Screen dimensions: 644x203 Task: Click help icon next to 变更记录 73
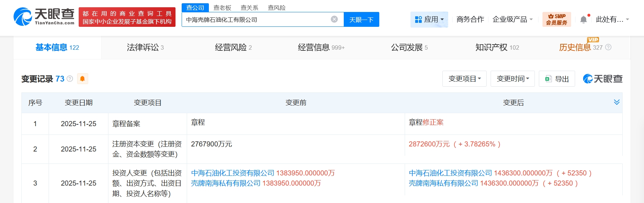coord(70,79)
